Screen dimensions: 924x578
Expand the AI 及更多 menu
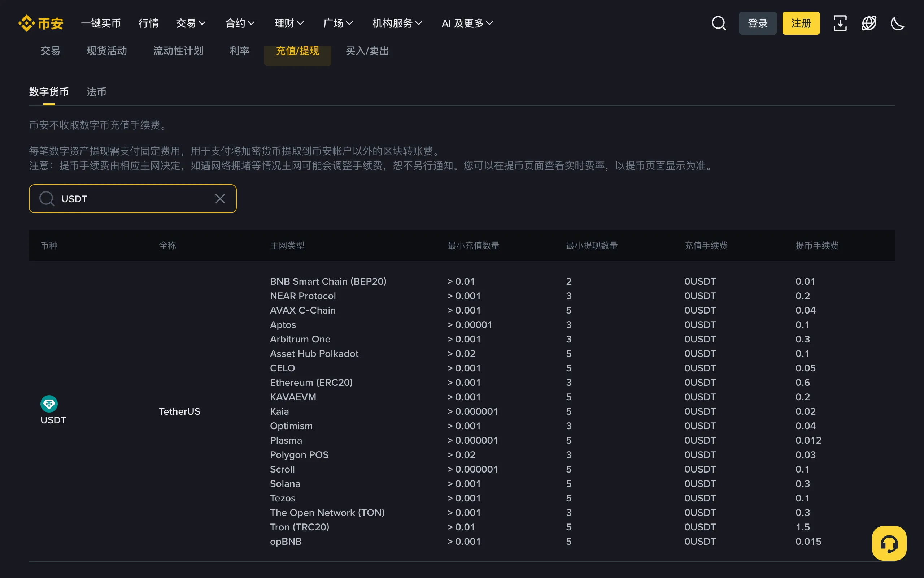pos(467,23)
